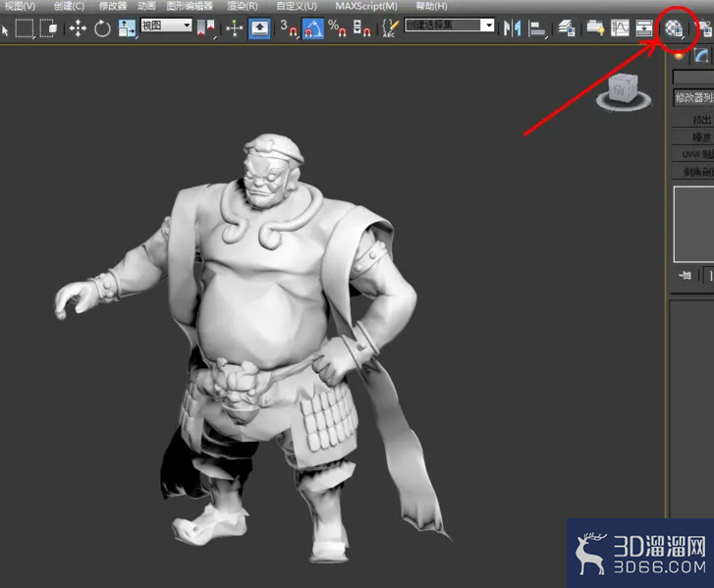This screenshot has height=588, width=714.
Task: Click the 创建选择集 selection set field
Action: click(x=442, y=25)
